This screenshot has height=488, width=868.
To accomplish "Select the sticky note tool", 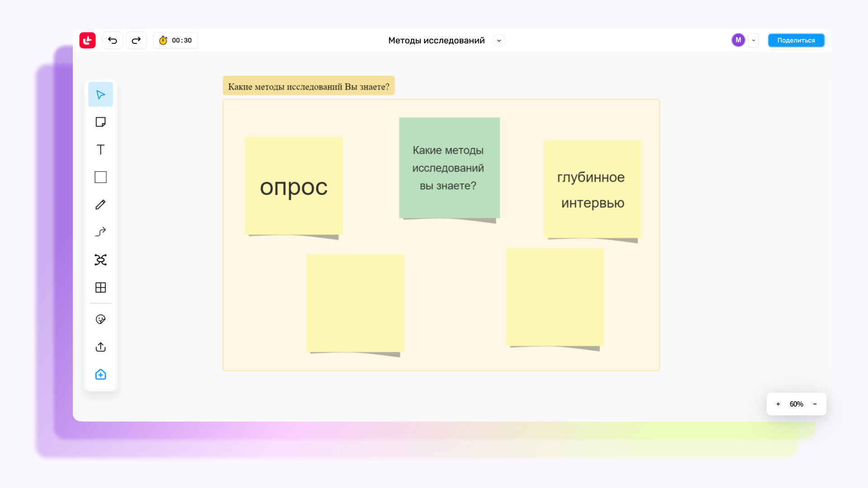I will (100, 122).
